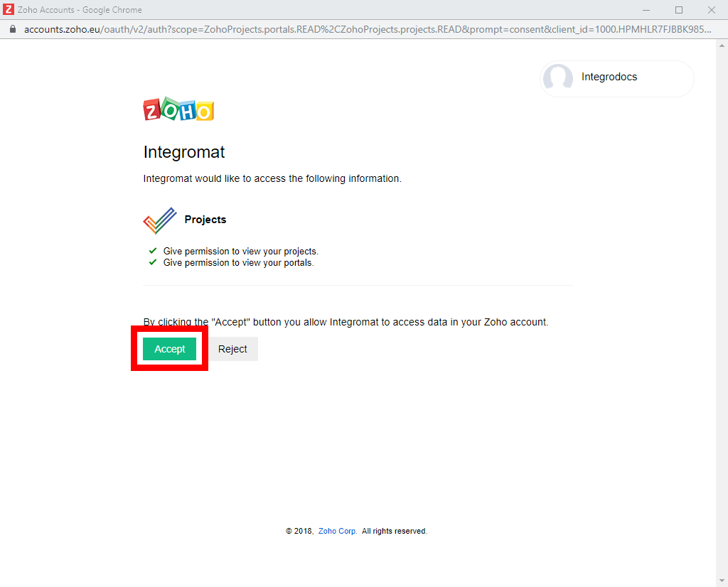Click the green Accept button
This screenshot has width=728, height=587.
pyautogui.click(x=169, y=349)
